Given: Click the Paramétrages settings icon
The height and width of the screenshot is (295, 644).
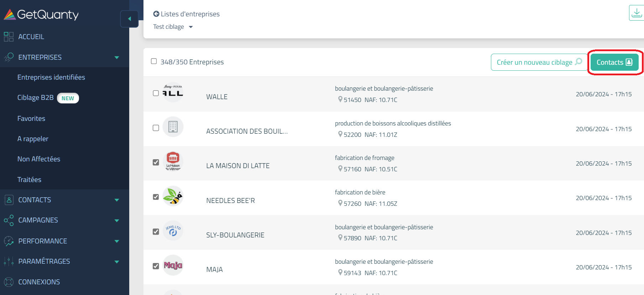Looking at the screenshot, I should pos(8,261).
